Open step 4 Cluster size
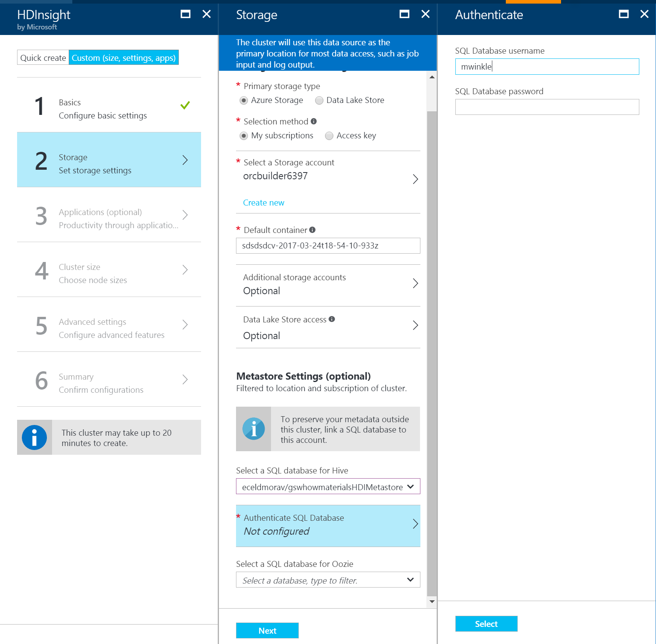Screen dimensions: 656x644 pos(109,270)
